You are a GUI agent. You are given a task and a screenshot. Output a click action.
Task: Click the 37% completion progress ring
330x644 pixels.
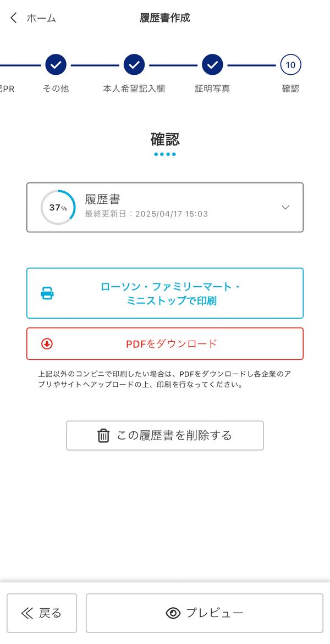(x=58, y=207)
